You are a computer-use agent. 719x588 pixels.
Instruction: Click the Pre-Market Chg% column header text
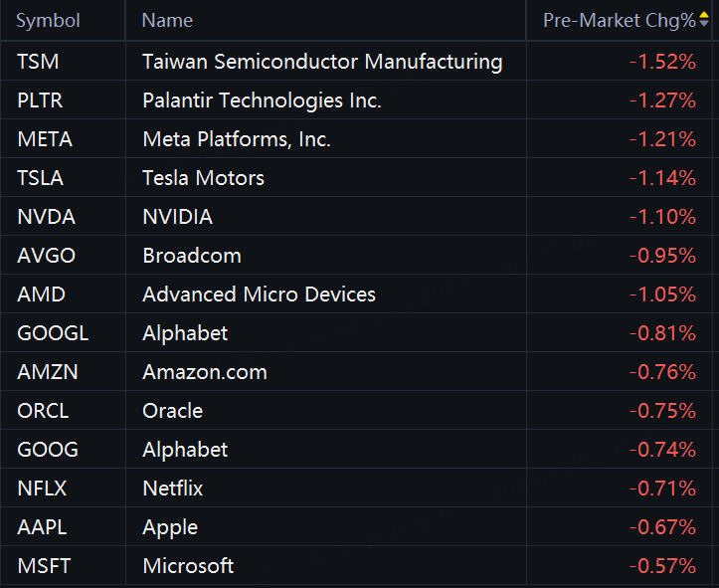coord(619,21)
